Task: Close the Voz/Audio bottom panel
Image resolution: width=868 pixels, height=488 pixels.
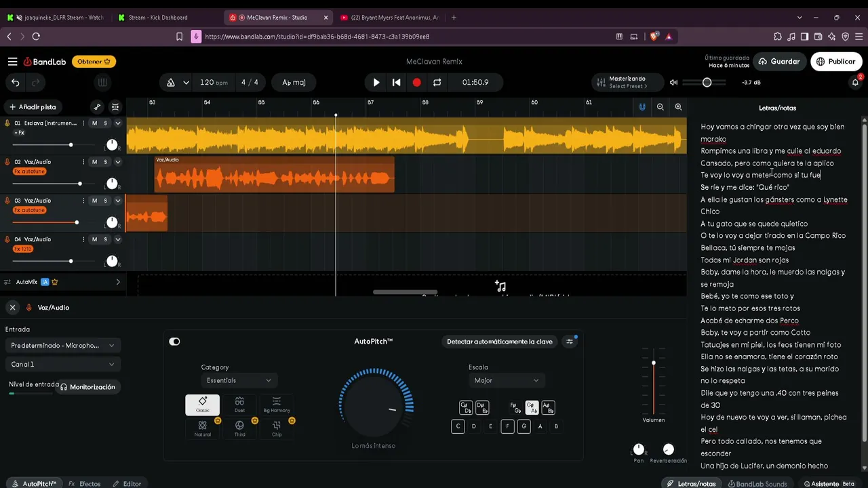Action: [12, 308]
